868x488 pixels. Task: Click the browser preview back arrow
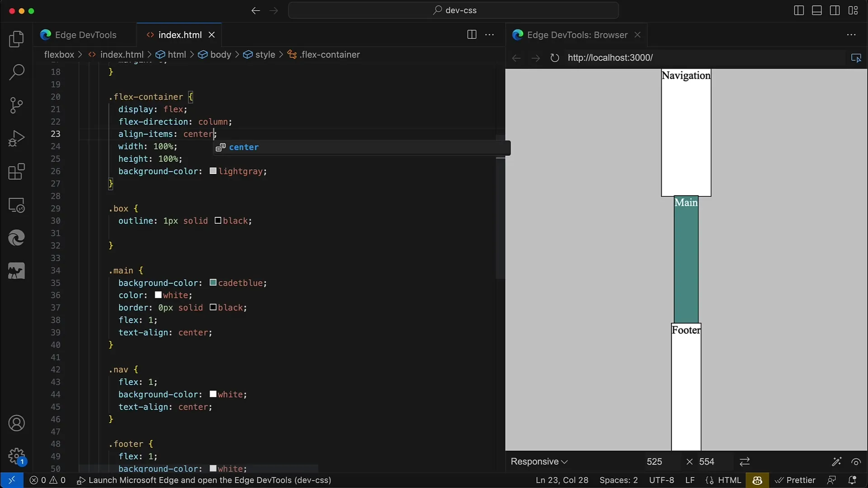(516, 58)
